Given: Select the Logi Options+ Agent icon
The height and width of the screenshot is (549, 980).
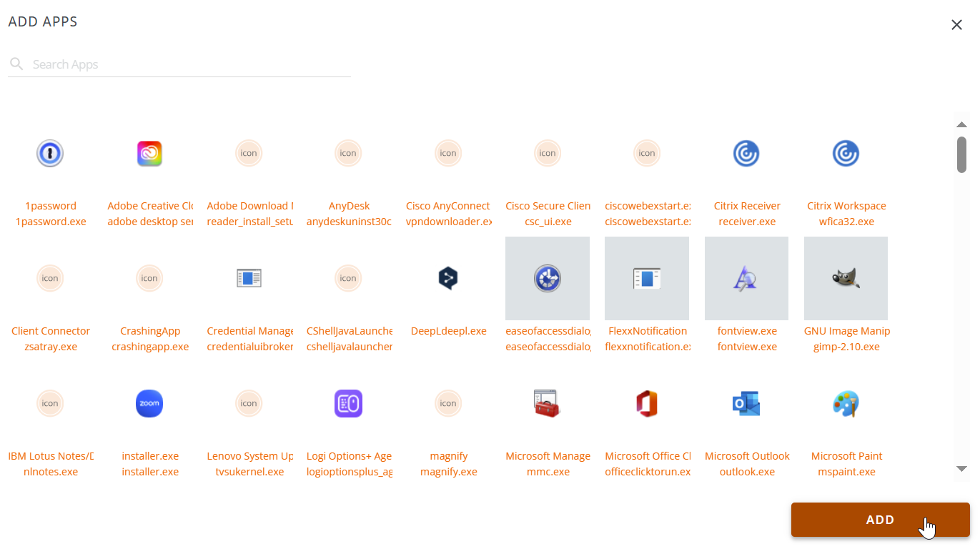Looking at the screenshot, I should pyautogui.click(x=348, y=403).
